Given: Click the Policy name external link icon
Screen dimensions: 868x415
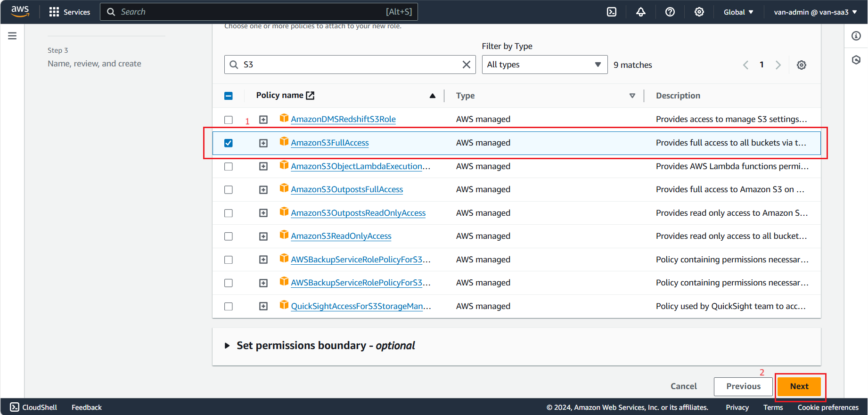Looking at the screenshot, I should click(x=310, y=96).
